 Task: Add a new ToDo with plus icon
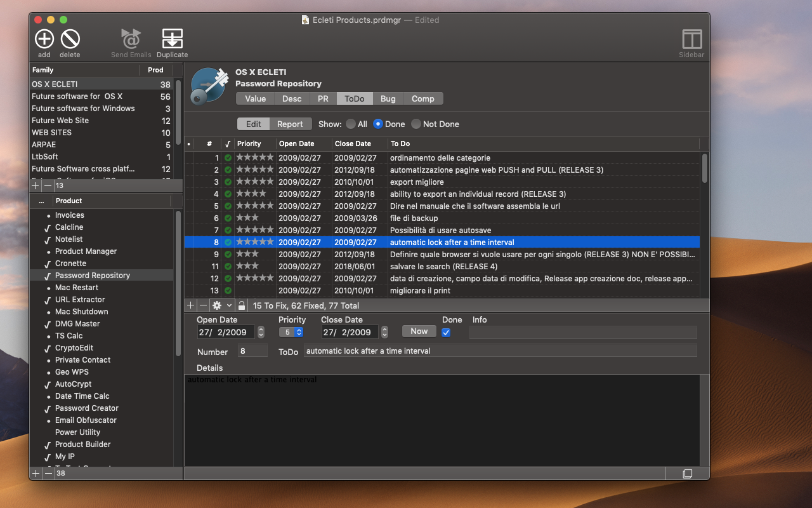[x=191, y=305]
